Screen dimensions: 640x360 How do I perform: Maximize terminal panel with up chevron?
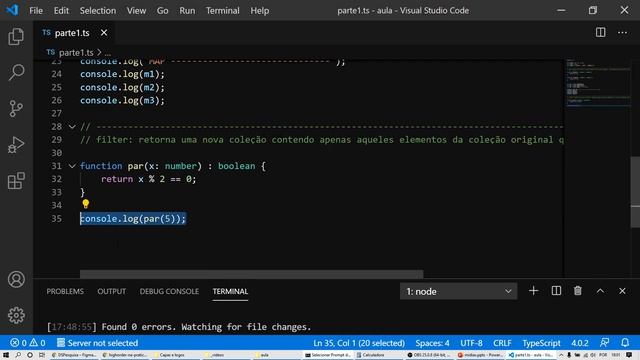coord(600,291)
